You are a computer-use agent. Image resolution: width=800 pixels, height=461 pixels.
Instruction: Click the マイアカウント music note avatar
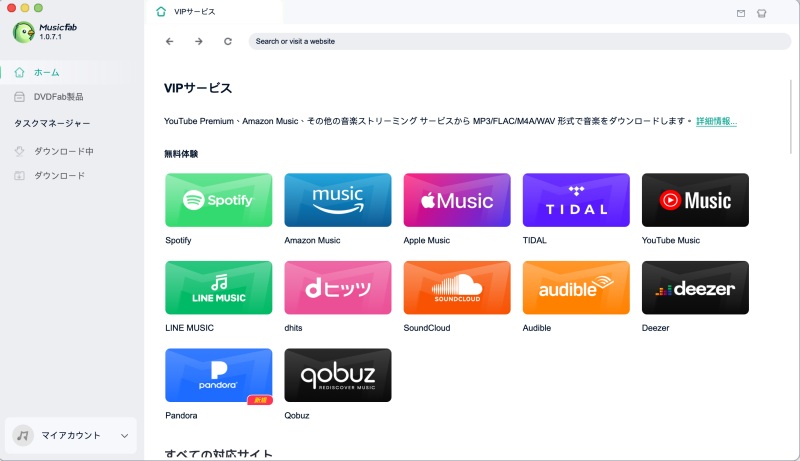(x=23, y=436)
